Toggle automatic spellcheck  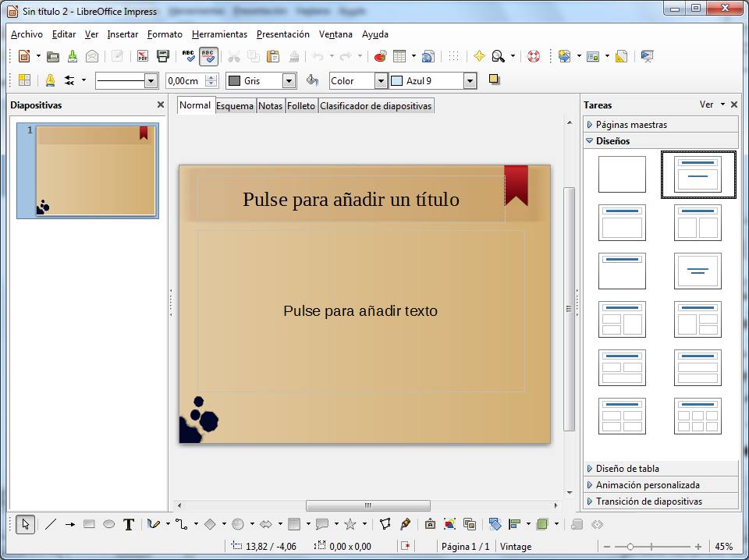pos(208,56)
